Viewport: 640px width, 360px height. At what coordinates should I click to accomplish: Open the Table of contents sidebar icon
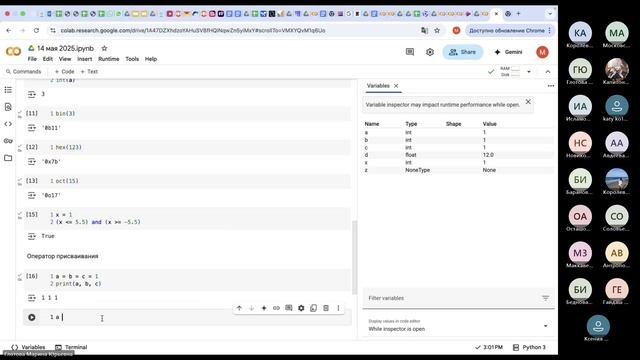click(8, 90)
